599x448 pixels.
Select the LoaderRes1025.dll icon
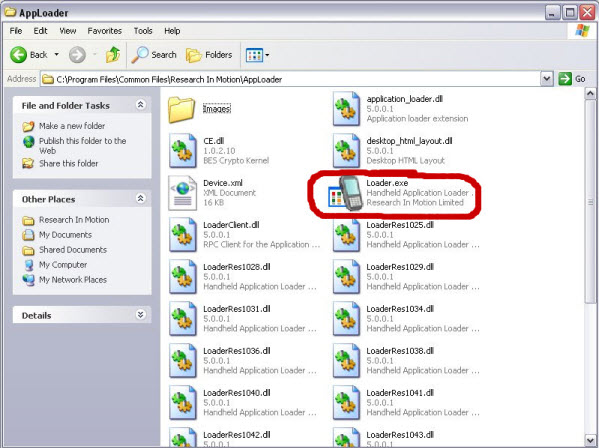(346, 235)
